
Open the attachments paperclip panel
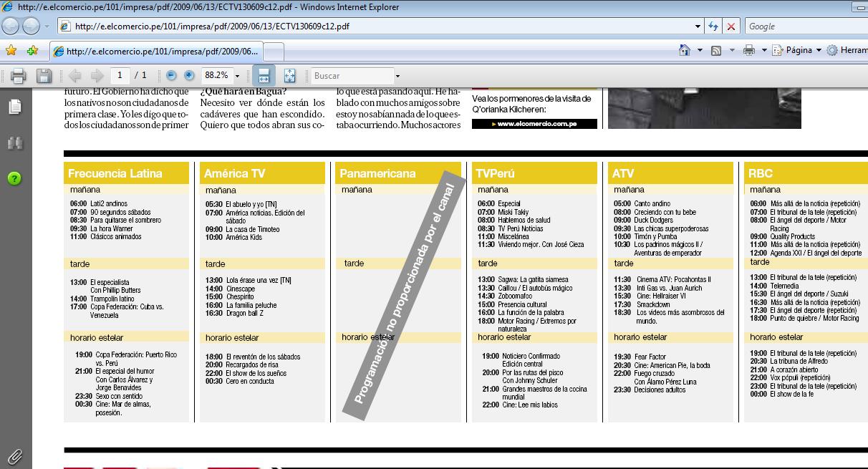tap(15, 456)
